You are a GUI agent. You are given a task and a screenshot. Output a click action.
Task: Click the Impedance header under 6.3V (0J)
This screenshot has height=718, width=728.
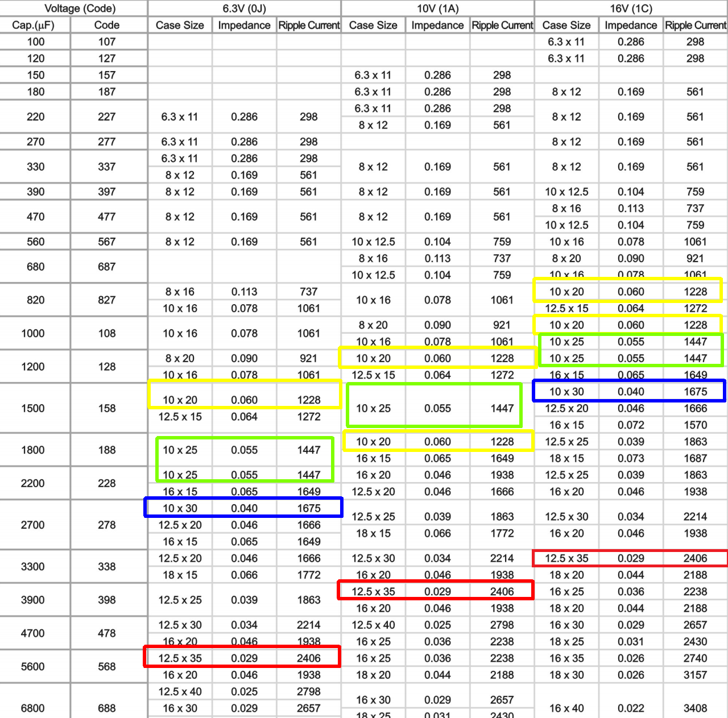245,25
